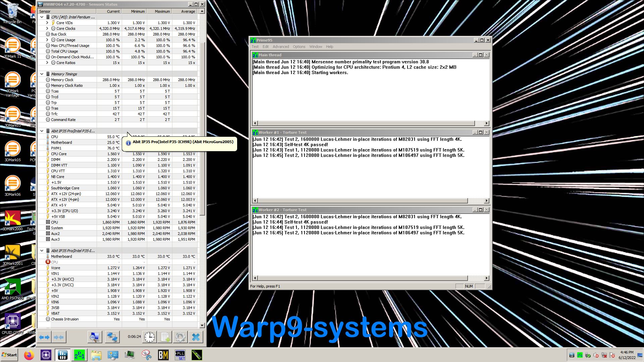Select CPUID CPU-Z desktop icon

(x=12, y=324)
